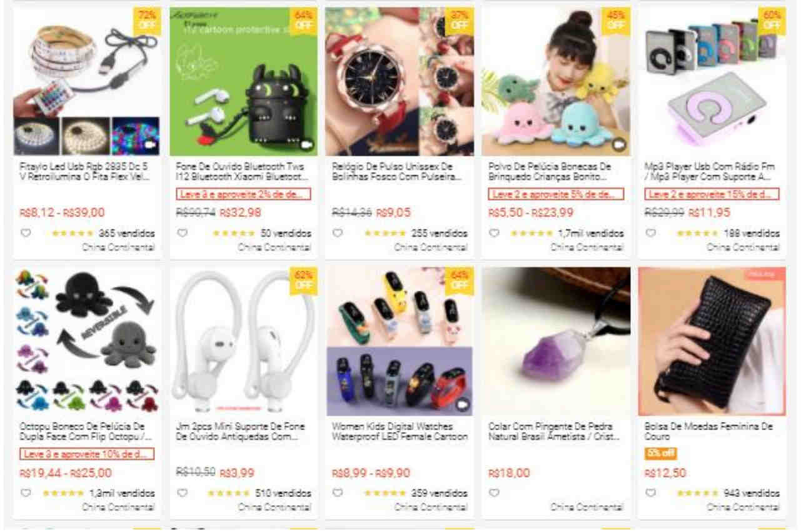This screenshot has width=801, height=532.
Task: Click 'Leve 2 e aproveite 15%' promo tag
Action: pos(712,194)
